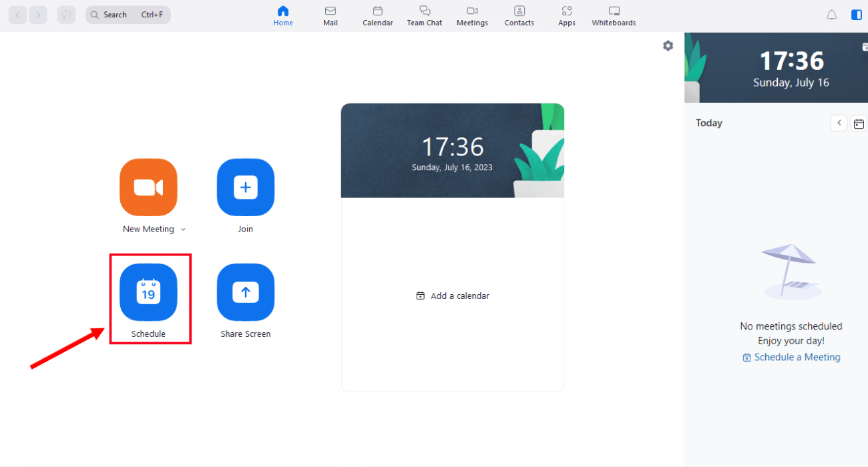
Task: Click the blue Join plus icon
Action: click(246, 187)
